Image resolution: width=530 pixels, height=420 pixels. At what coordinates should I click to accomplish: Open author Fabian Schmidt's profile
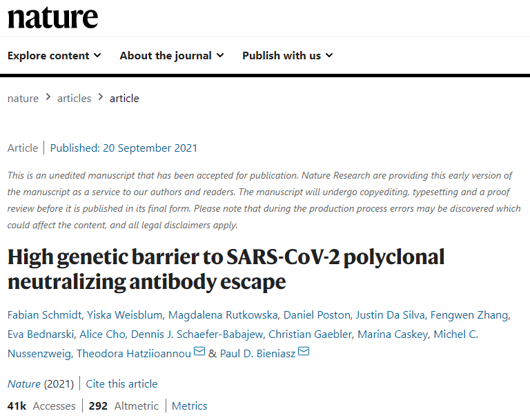point(45,315)
